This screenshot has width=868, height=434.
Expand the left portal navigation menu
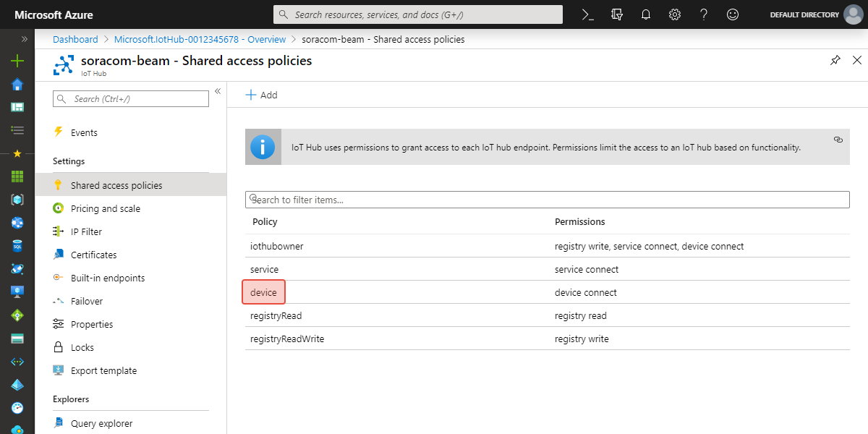point(24,39)
